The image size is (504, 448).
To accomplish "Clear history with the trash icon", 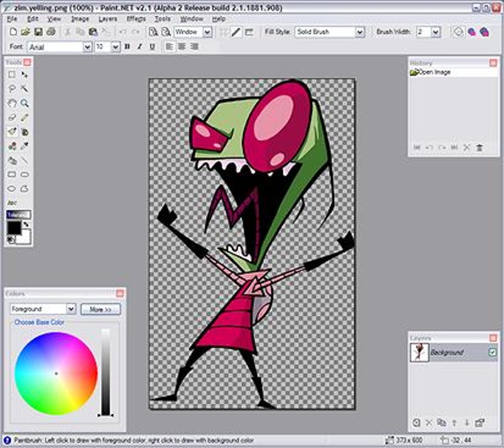I will click(479, 147).
